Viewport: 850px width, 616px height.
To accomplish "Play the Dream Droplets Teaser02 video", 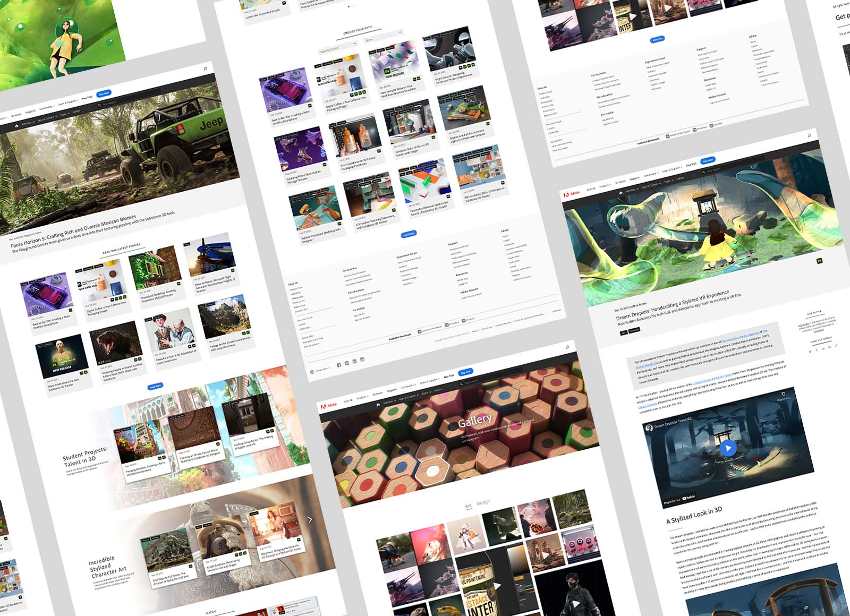I will pyautogui.click(x=728, y=447).
